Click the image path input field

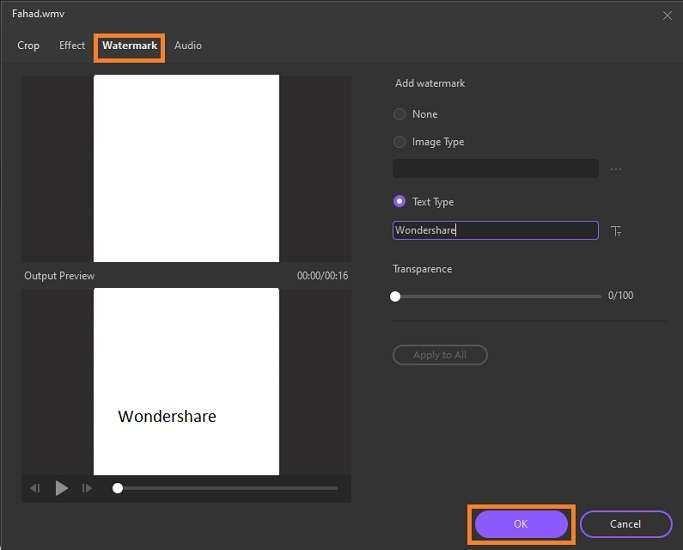pos(495,169)
